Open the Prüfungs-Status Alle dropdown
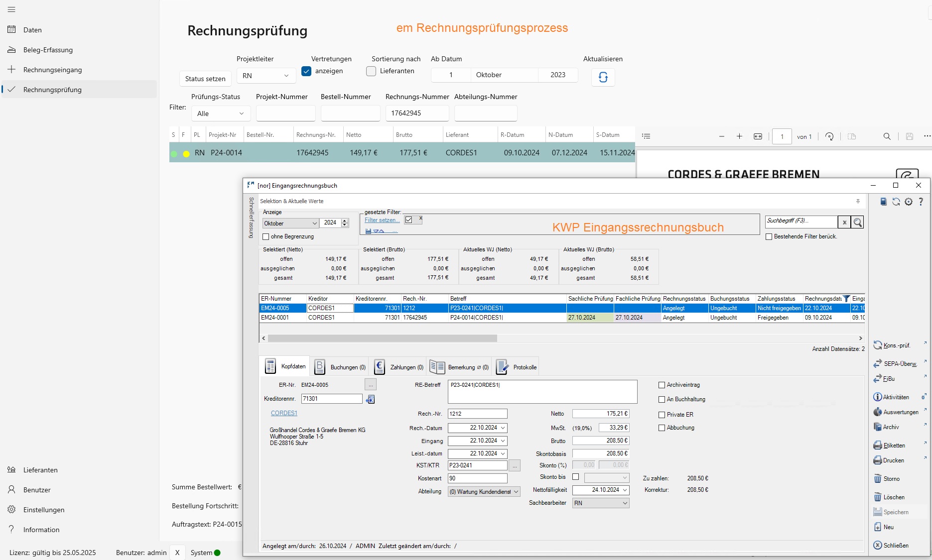This screenshot has height=560, width=932. tap(221, 113)
